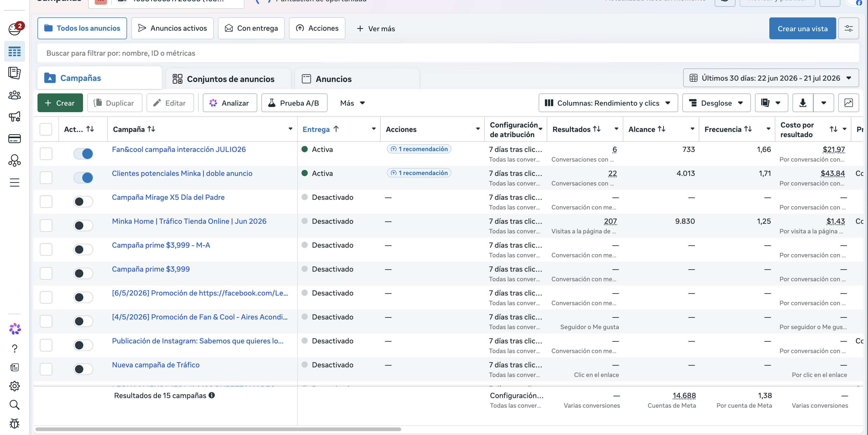Select the Con entrega view
The image size is (868, 435).
coord(251,28)
